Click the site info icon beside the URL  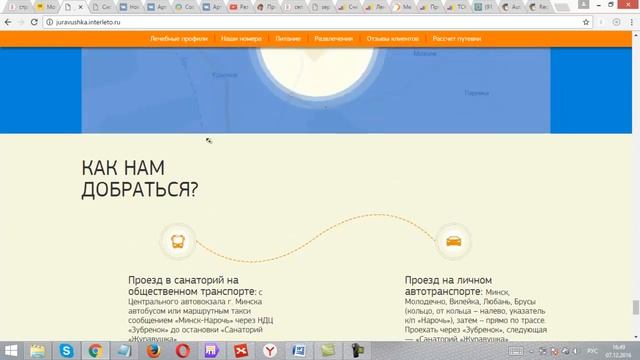point(49,22)
